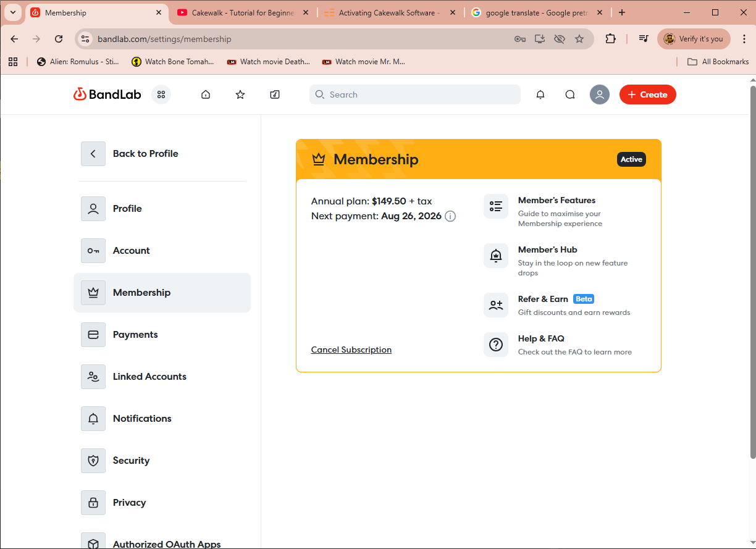Bookmark this page with the star icon

point(579,39)
